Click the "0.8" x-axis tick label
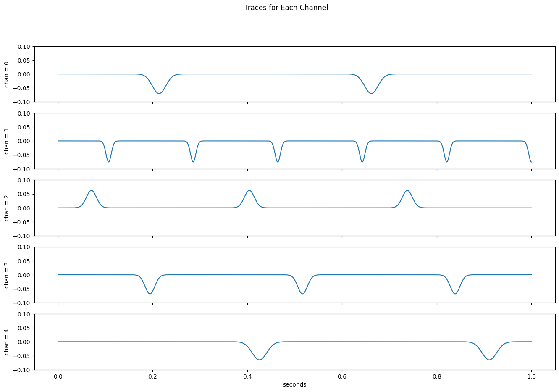559x392 pixels. click(437, 376)
